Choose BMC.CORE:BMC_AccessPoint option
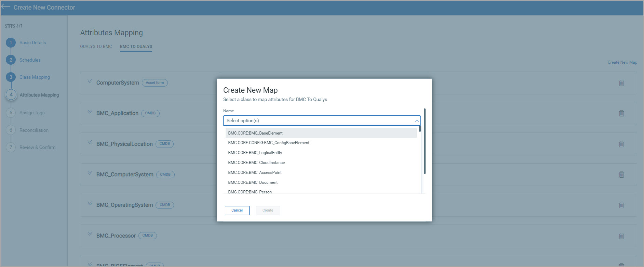This screenshot has height=267, width=644. point(321,173)
